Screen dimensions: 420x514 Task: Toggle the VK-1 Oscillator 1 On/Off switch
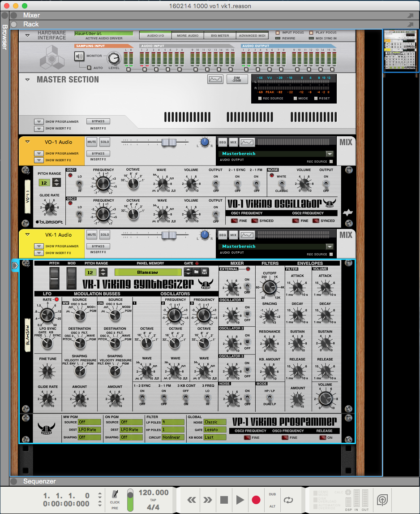click(247, 314)
